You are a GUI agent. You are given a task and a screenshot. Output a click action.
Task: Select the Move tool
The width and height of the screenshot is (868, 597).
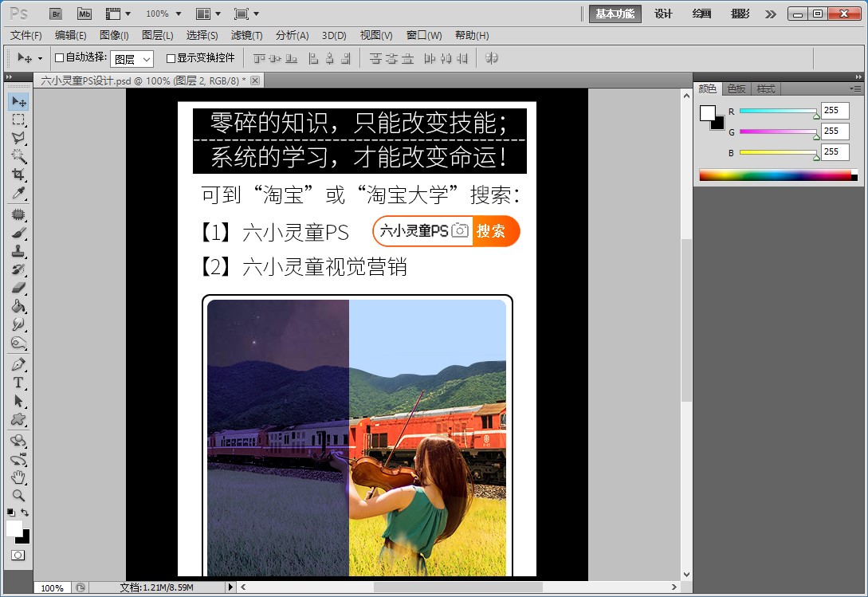(x=18, y=101)
